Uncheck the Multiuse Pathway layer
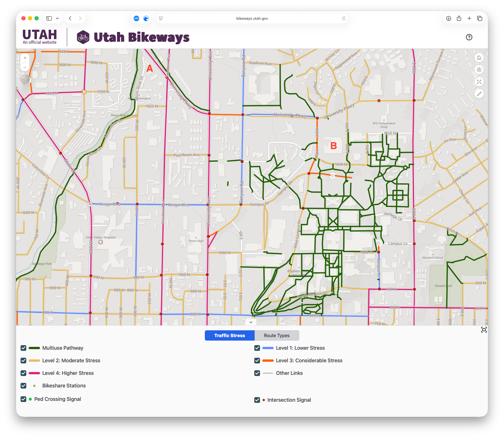Image resolution: width=504 pixels, height=438 pixels. (23, 348)
